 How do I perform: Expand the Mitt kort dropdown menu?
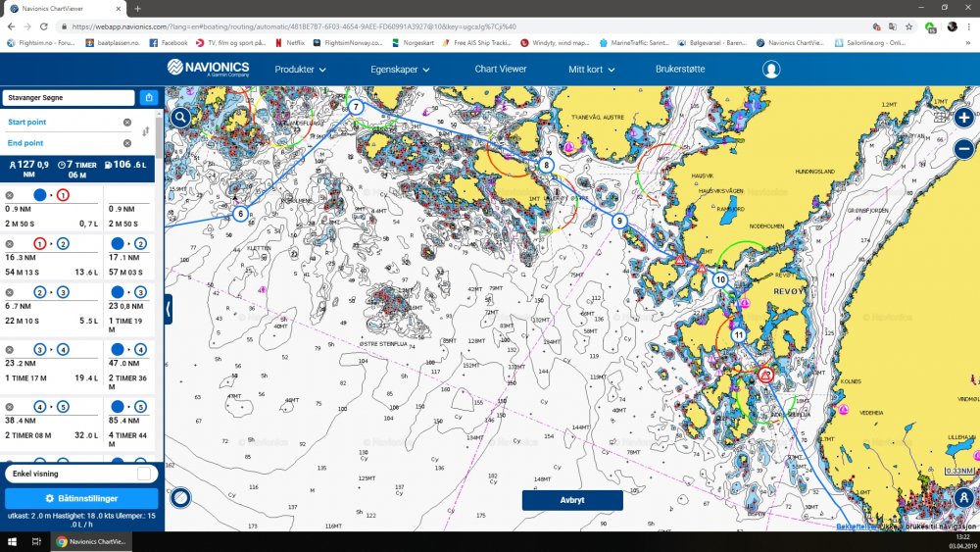click(x=591, y=70)
